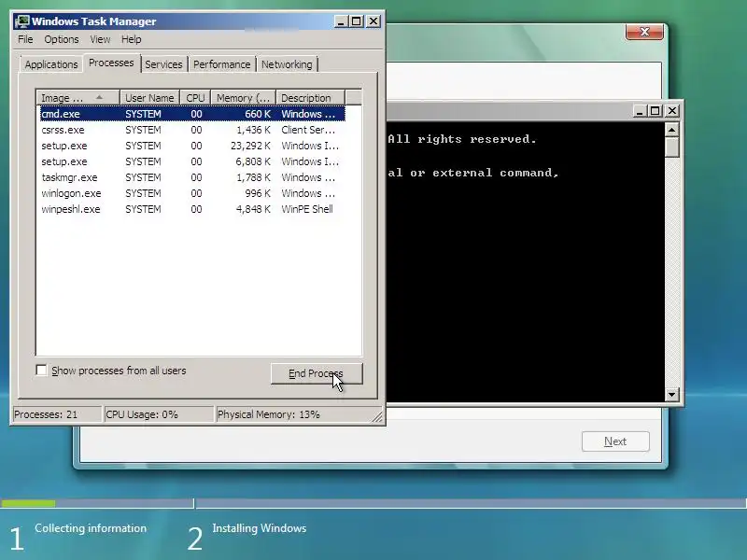Select the csrss.exe process row
The height and width of the screenshot is (560, 747).
[x=192, y=130]
